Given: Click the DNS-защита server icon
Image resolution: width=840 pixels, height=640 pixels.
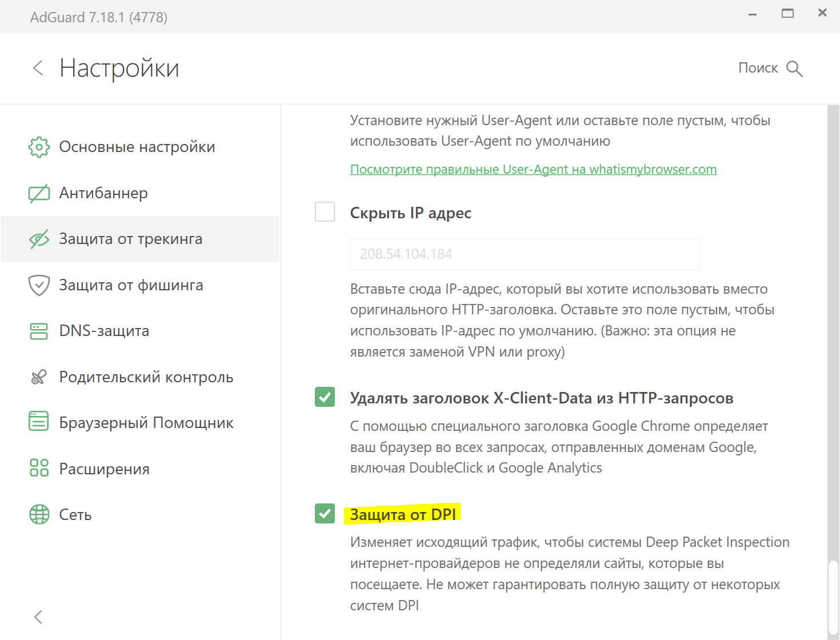Looking at the screenshot, I should (39, 331).
